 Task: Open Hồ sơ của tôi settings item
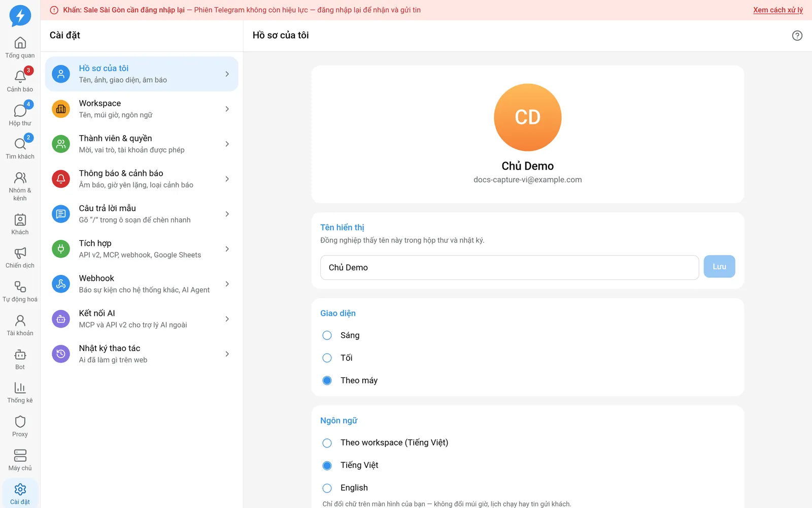[x=142, y=74]
